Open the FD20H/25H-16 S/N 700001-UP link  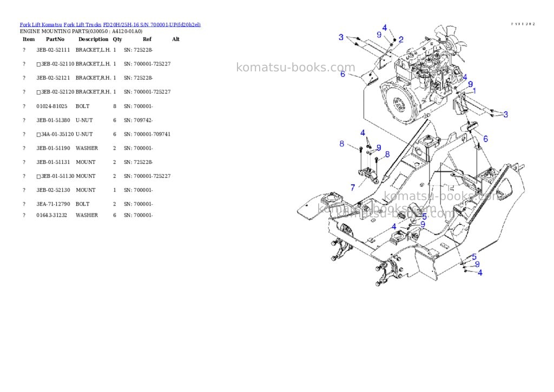pos(152,24)
